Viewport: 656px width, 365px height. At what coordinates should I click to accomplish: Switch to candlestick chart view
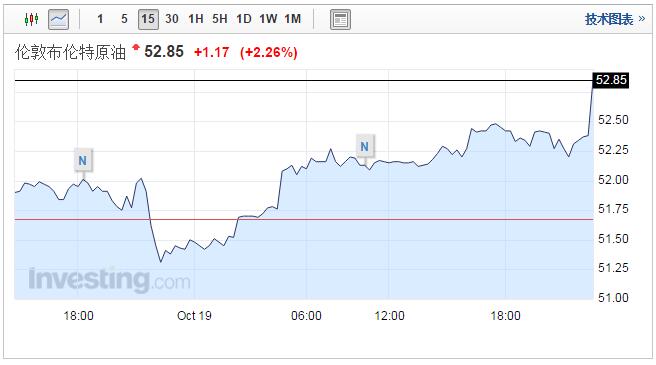click(x=31, y=19)
